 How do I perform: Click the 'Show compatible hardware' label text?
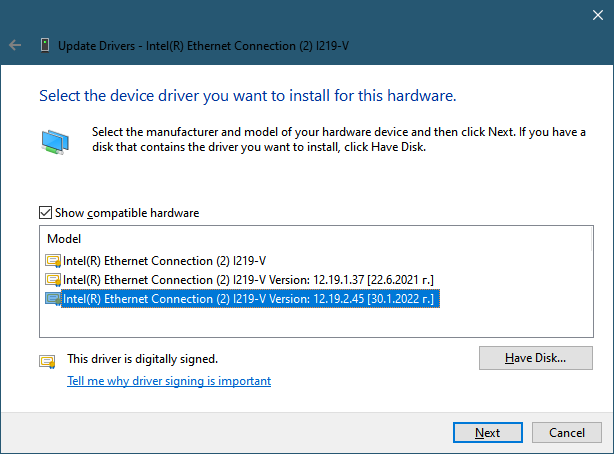point(127,213)
